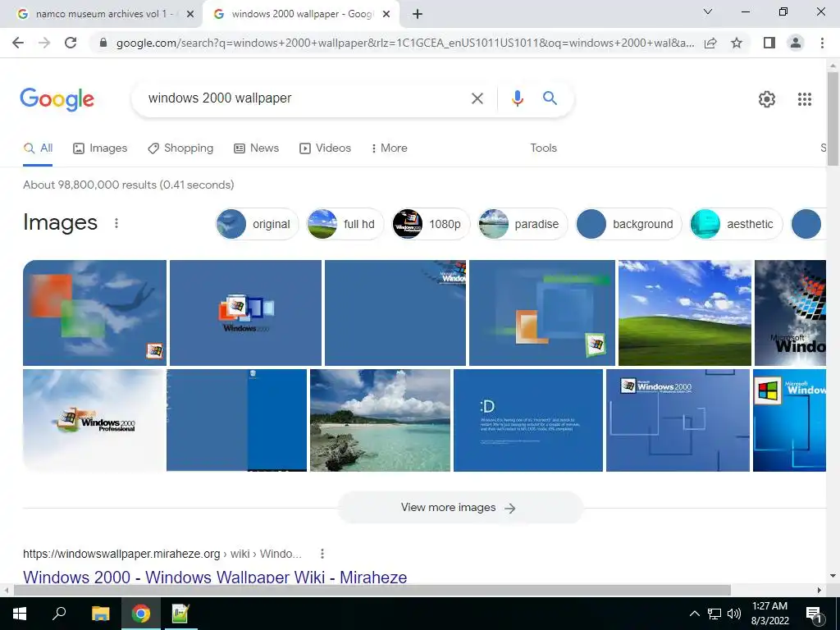Switch to Shopping search tab
Screen dimensions: 840x630
pos(180,148)
